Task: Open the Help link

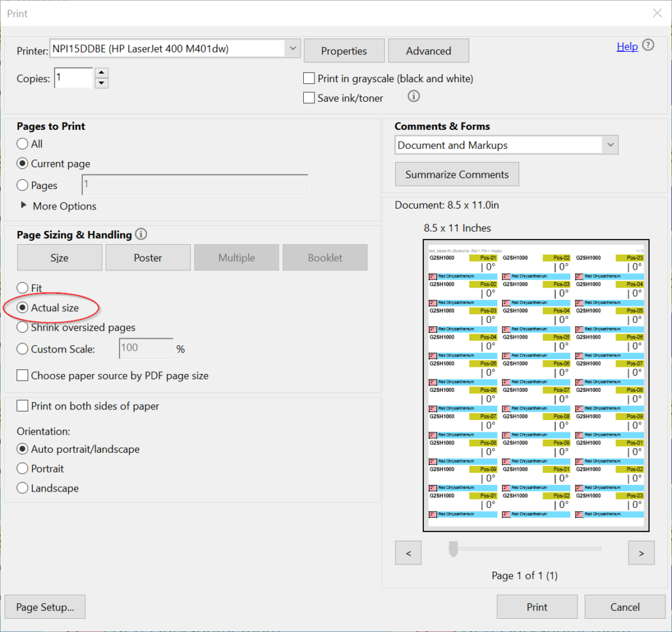Action: [x=627, y=46]
